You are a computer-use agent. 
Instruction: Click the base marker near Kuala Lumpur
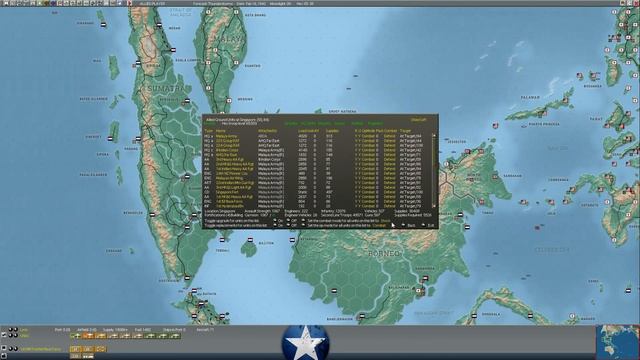coord(209,62)
